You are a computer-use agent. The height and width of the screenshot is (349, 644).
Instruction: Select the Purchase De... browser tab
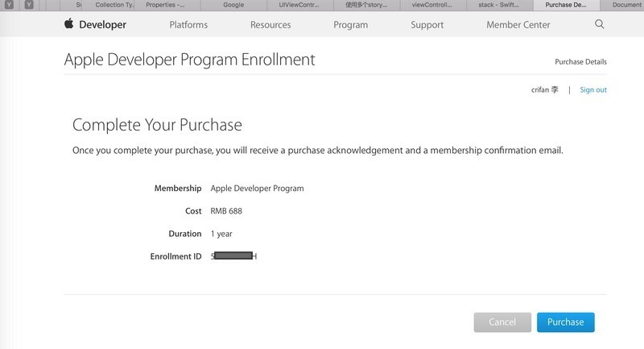click(566, 5)
